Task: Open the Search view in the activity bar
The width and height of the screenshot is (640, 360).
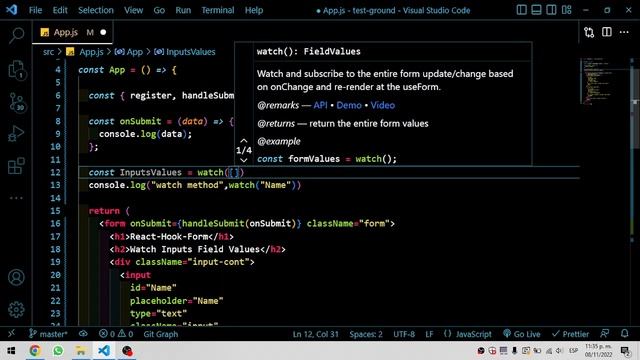Action: coord(16,36)
